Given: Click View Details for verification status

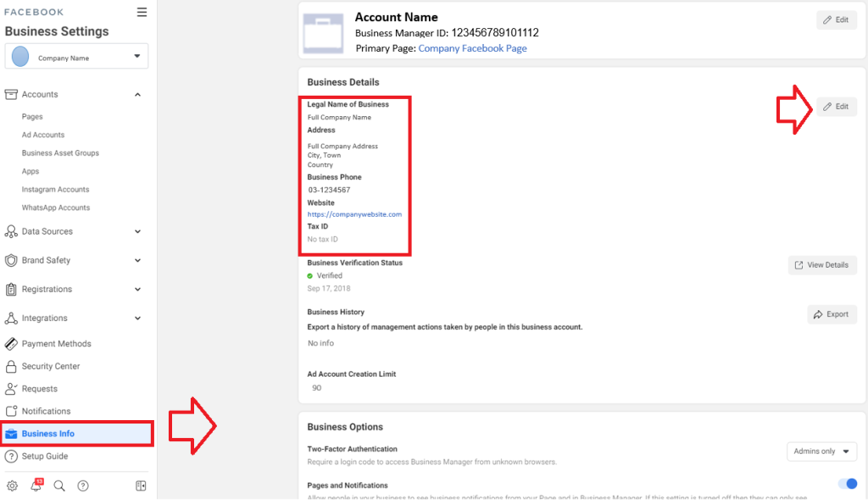Looking at the screenshot, I should pos(822,265).
